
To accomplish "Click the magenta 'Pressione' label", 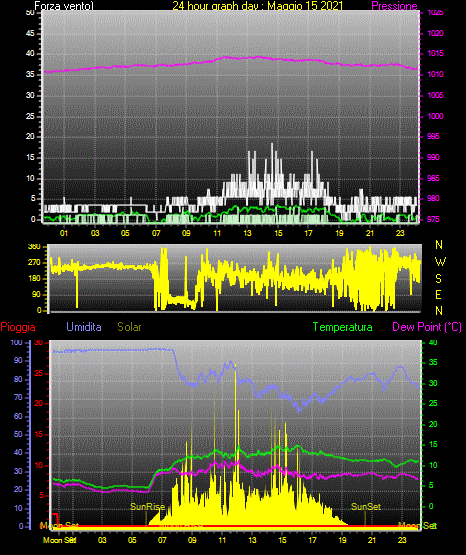I will pyautogui.click(x=394, y=6).
